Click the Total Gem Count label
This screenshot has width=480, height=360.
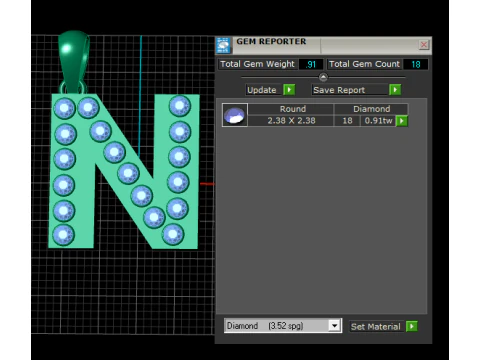[x=364, y=64]
